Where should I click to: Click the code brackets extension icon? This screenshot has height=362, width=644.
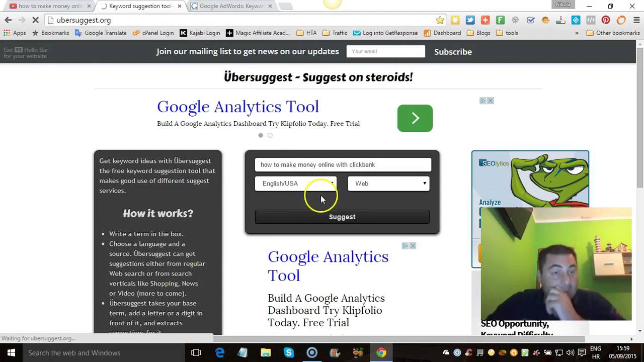(591, 20)
